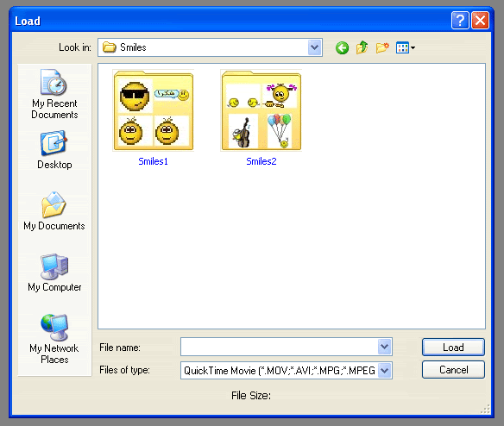Create a new folder
This screenshot has height=426, width=504.
[x=382, y=48]
